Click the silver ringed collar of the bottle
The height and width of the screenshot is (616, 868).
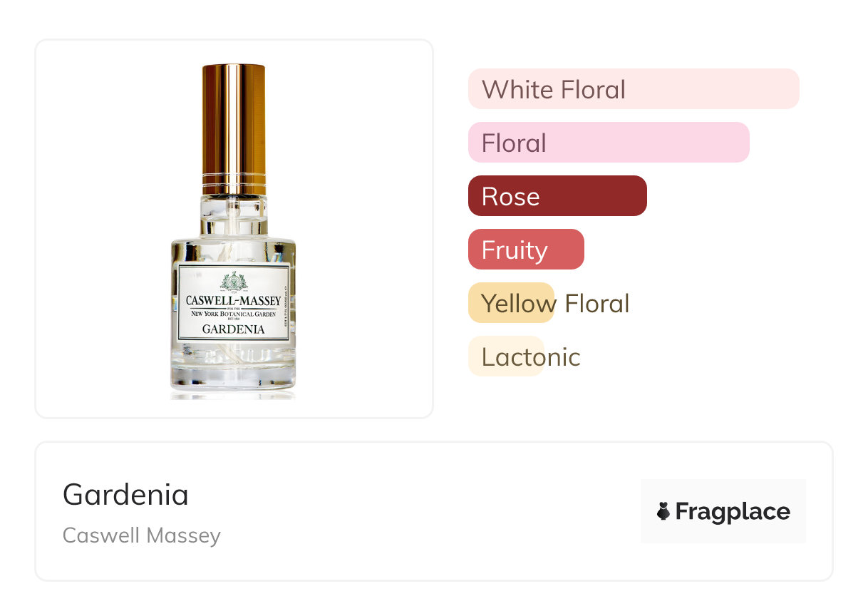(234, 183)
